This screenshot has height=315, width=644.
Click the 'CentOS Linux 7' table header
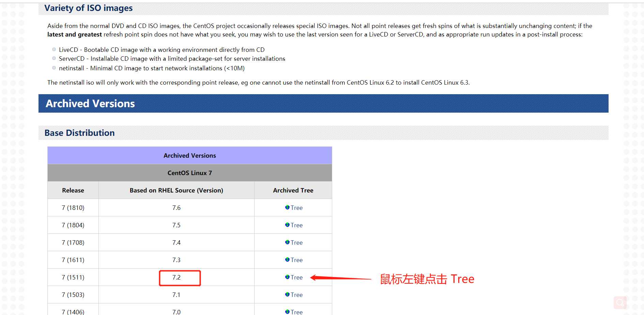(190, 173)
